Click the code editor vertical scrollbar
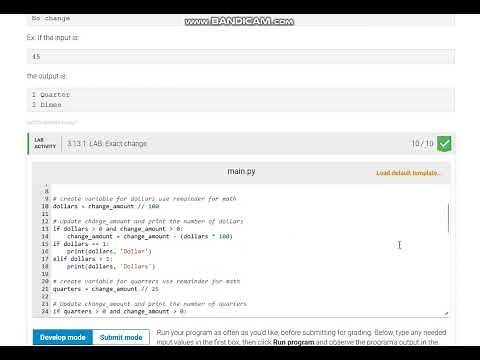The height and width of the screenshot is (360, 480). [448, 218]
